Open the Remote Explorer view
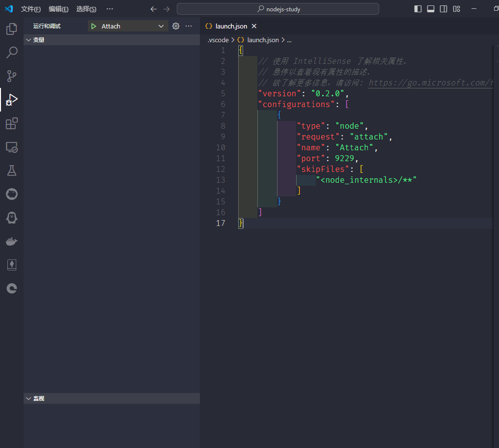499x448 pixels. 12,147
